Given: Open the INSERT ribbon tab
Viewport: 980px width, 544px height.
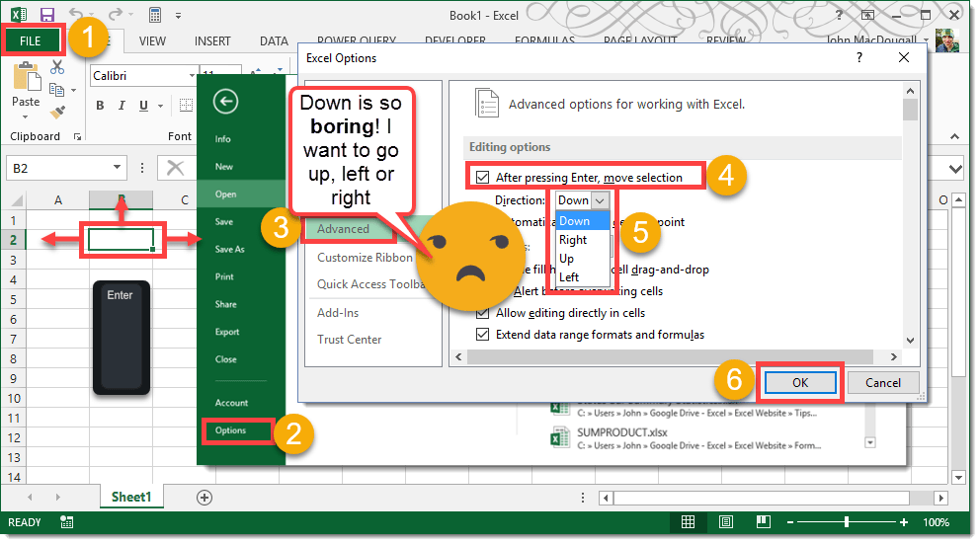Looking at the screenshot, I should click(x=212, y=41).
